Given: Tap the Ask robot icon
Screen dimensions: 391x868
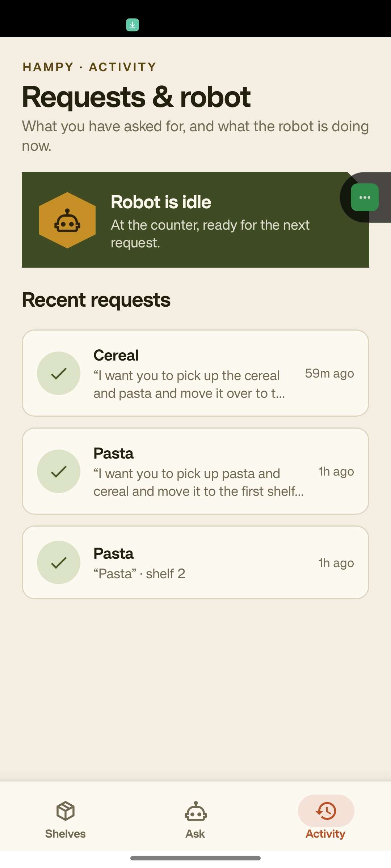Looking at the screenshot, I should (195, 811).
